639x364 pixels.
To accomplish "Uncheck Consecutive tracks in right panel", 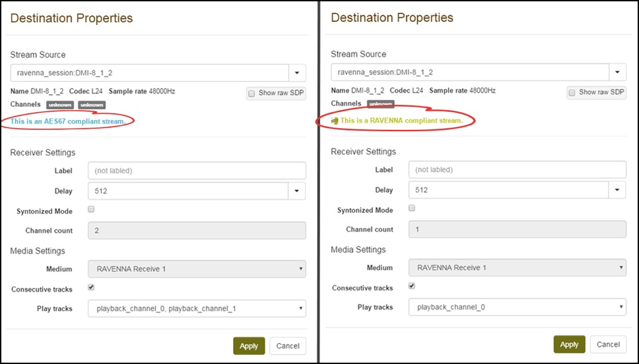I will [x=412, y=286].
